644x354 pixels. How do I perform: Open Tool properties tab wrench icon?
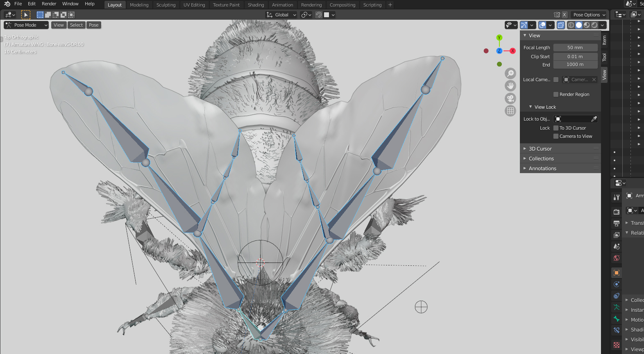click(617, 197)
